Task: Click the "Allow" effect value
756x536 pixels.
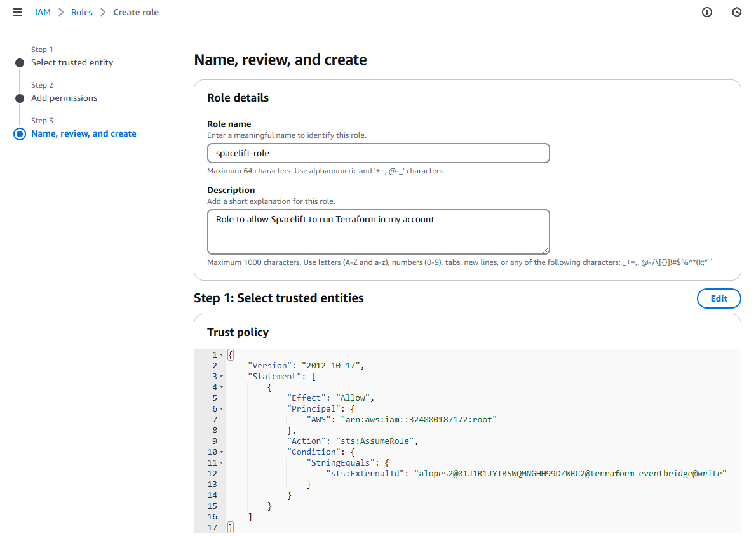Action: (x=353, y=398)
